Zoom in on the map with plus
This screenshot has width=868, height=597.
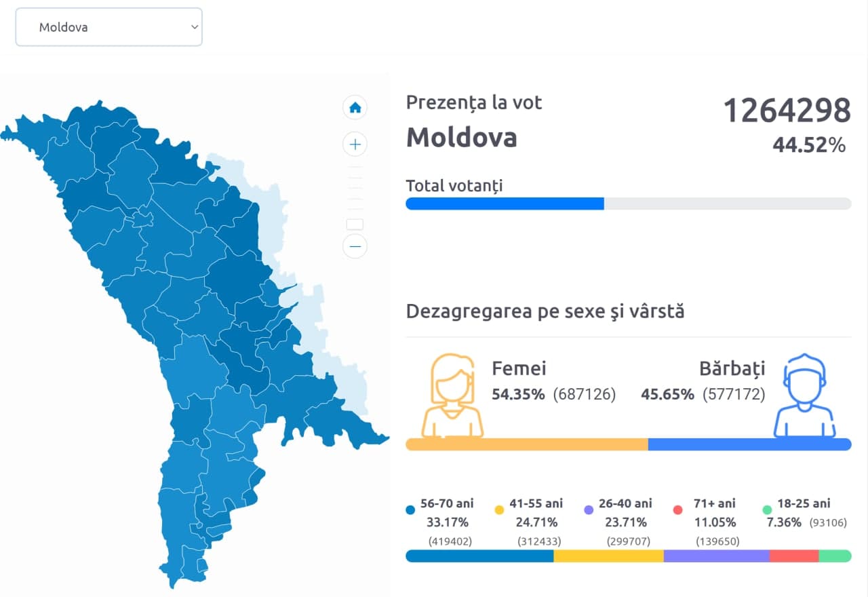click(x=355, y=145)
